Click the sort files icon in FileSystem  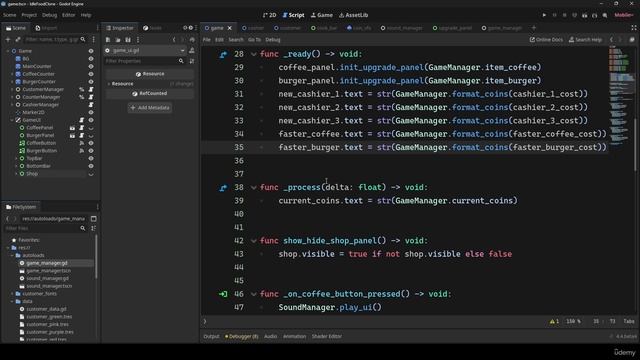click(93, 228)
